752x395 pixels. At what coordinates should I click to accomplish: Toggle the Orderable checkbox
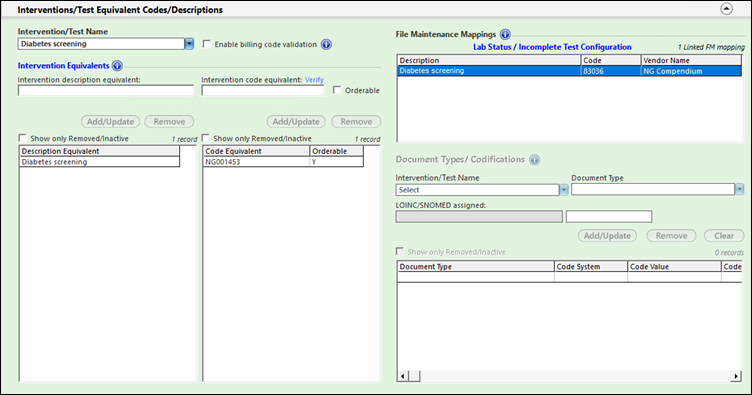[x=337, y=90]
